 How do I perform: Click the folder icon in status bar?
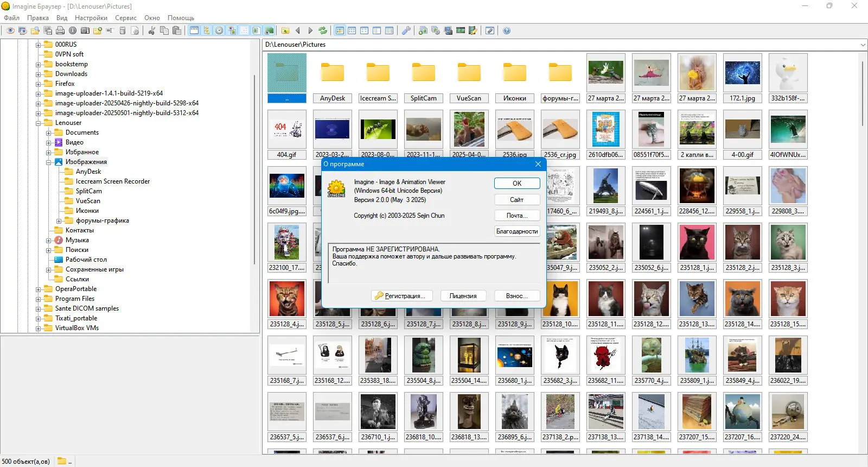coord(62,461)
